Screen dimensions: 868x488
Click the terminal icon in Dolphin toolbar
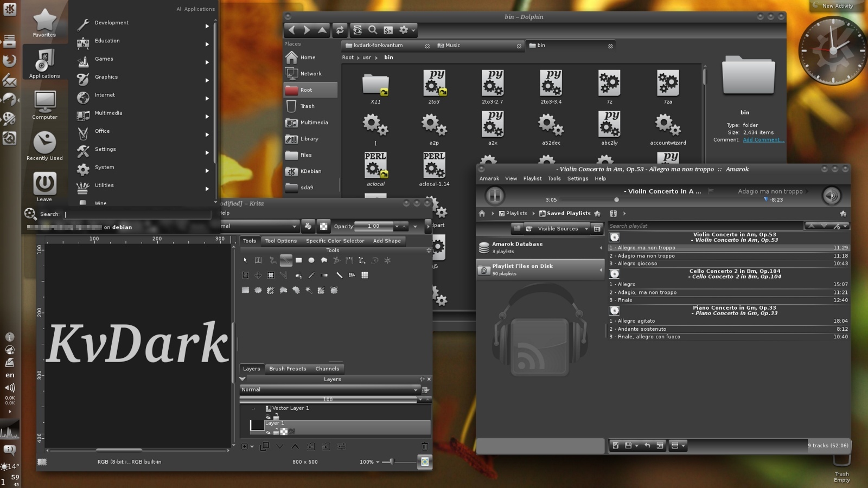click(388, 30)
